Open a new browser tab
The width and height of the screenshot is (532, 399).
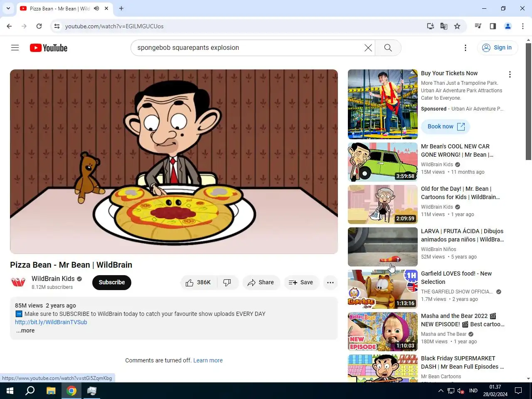(x=121, y=8)
